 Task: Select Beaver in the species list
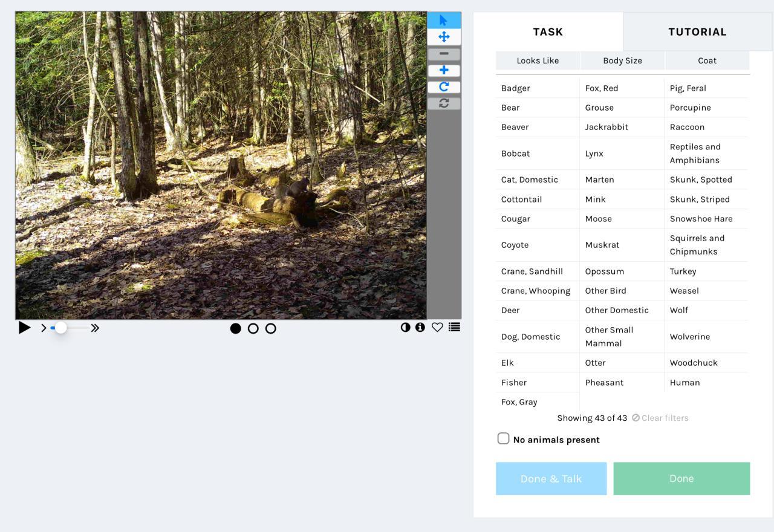[538, 127]
